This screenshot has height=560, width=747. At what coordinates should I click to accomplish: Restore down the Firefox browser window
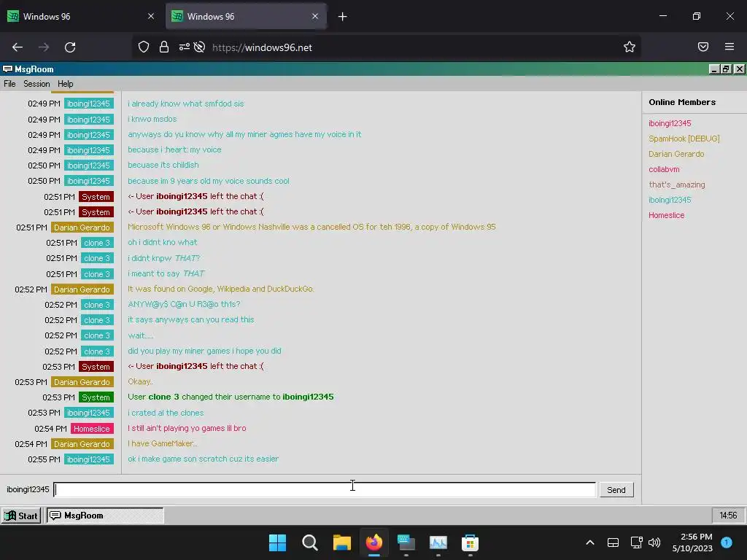[697, 16]
